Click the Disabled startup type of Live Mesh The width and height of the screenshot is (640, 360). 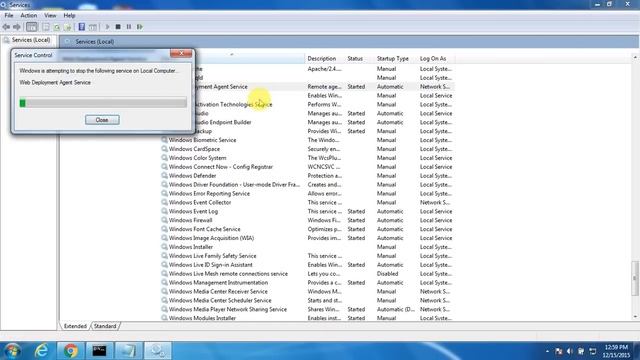pos(387,273)
